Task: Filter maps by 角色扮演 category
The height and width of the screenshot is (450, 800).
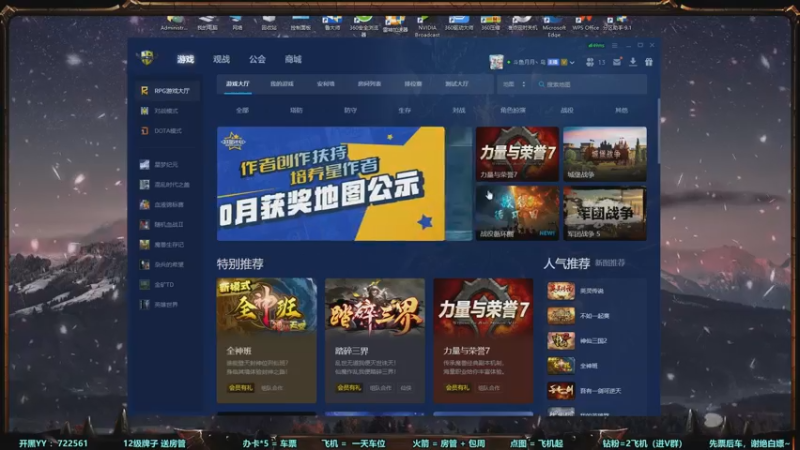Action: point(513,110)
